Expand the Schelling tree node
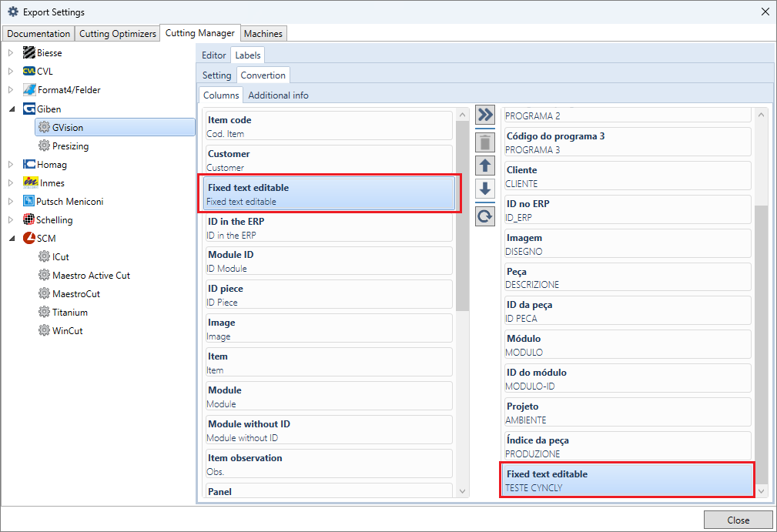 [11, 219]
